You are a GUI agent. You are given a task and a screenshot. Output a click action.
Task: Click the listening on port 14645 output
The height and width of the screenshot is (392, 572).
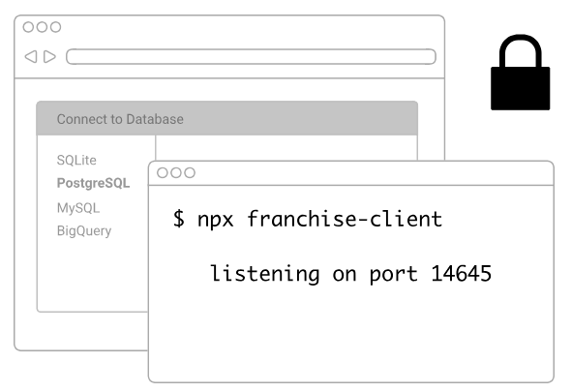(350, 274)
